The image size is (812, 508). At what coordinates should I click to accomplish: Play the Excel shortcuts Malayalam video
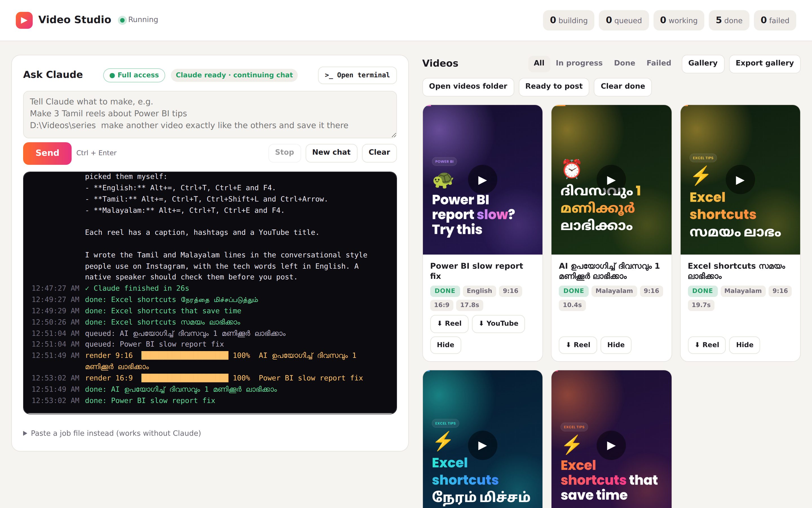740,180
